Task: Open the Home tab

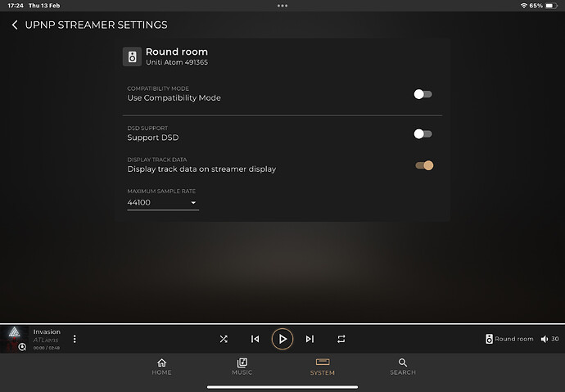Action: coord(161,367)
